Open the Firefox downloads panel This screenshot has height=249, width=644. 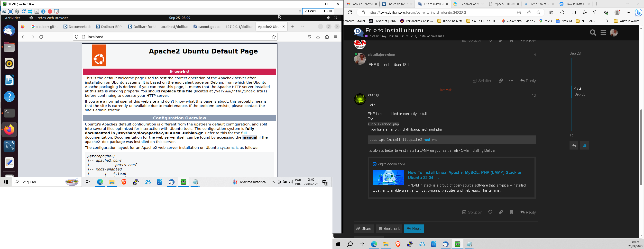pyautogui.click(x=318, y=37)
